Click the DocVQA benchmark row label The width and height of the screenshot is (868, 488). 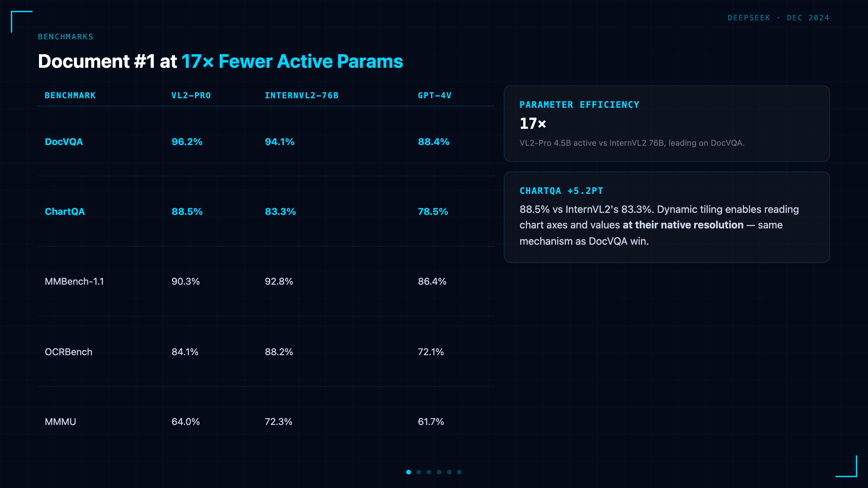[x=64, y=142]
